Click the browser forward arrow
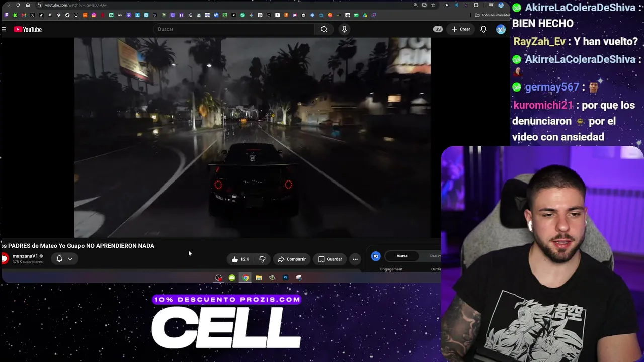The width and height of the screenshot is (644, 362). pos(8,5)
